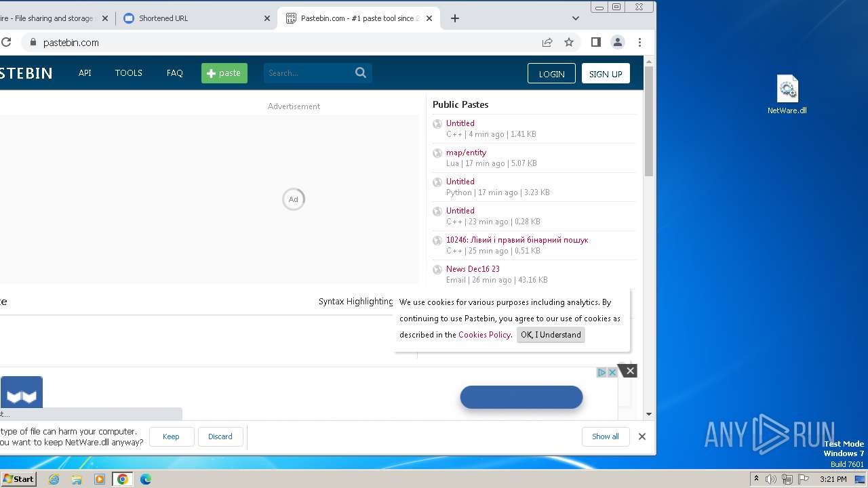Open the News Dec16 23 paste
The width and height of the screenshot is (868, 488).
click(473, 269)
